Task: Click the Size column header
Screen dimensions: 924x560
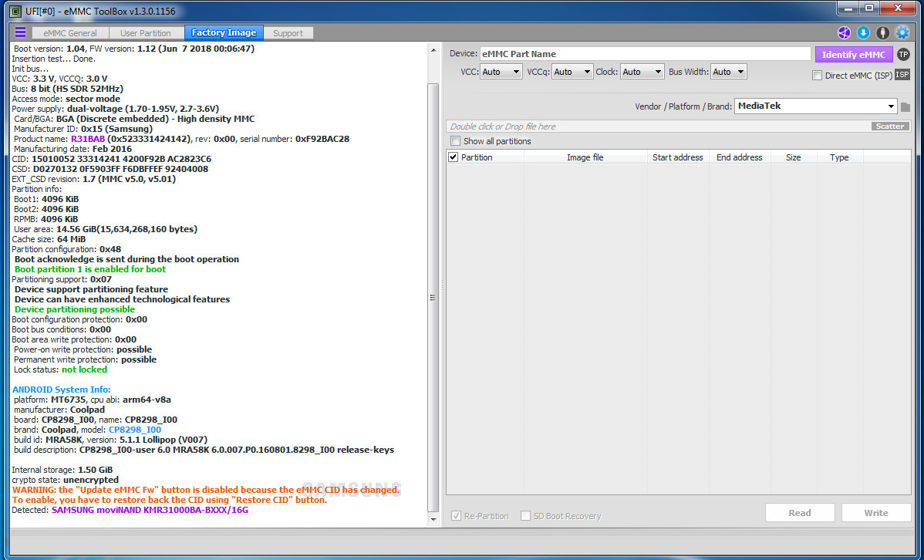Action: (x=793, y=157)
